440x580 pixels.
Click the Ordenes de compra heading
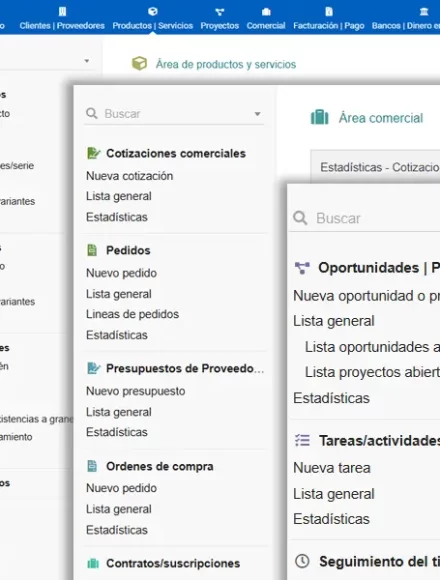tap(160, 466)
